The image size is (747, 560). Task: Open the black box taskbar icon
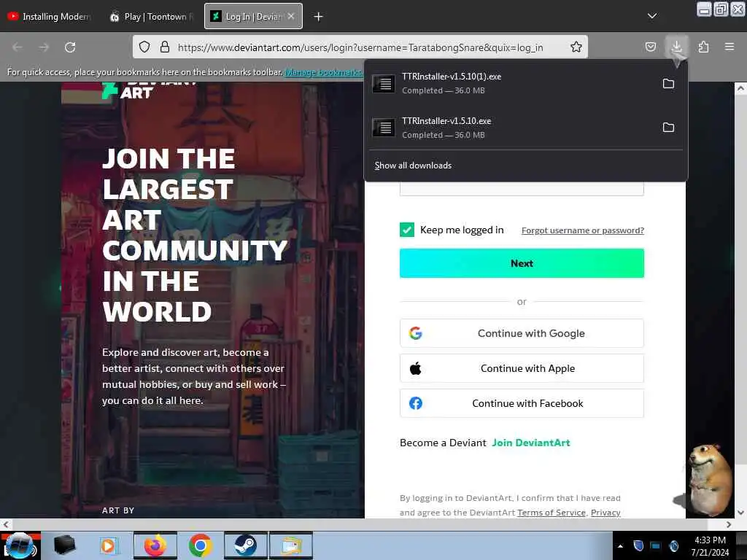click(x=64, y=545)
